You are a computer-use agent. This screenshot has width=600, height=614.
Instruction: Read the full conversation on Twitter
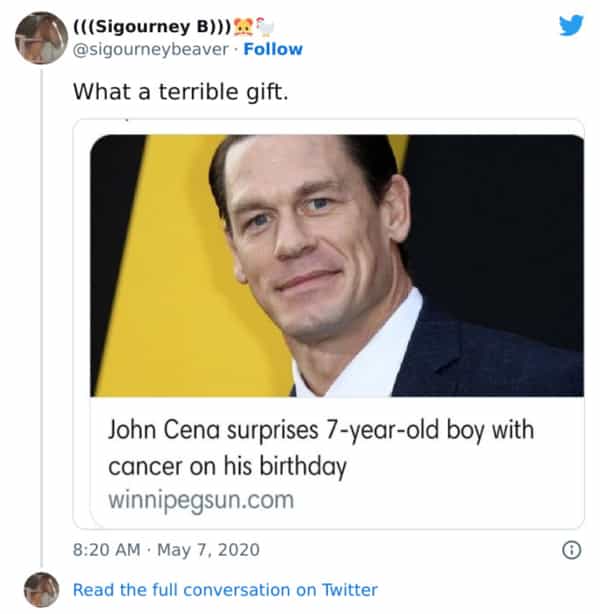tap(225, 590)
